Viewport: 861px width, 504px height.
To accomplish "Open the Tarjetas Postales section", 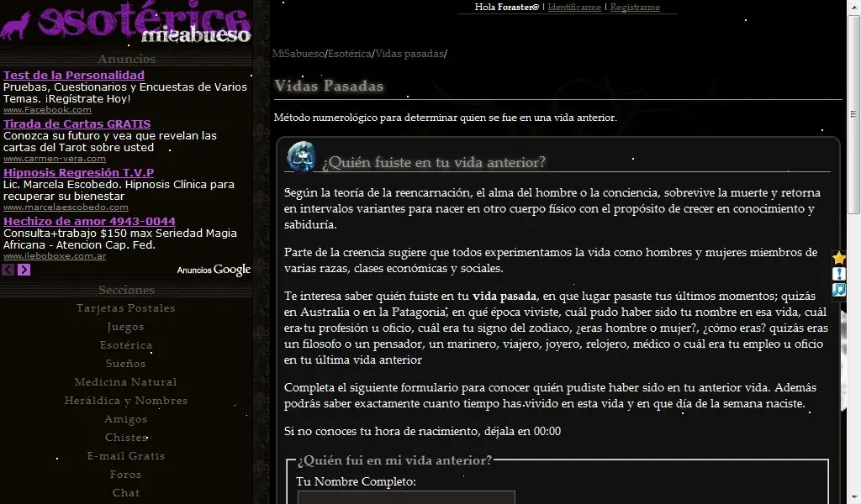I will coord(125,308).
